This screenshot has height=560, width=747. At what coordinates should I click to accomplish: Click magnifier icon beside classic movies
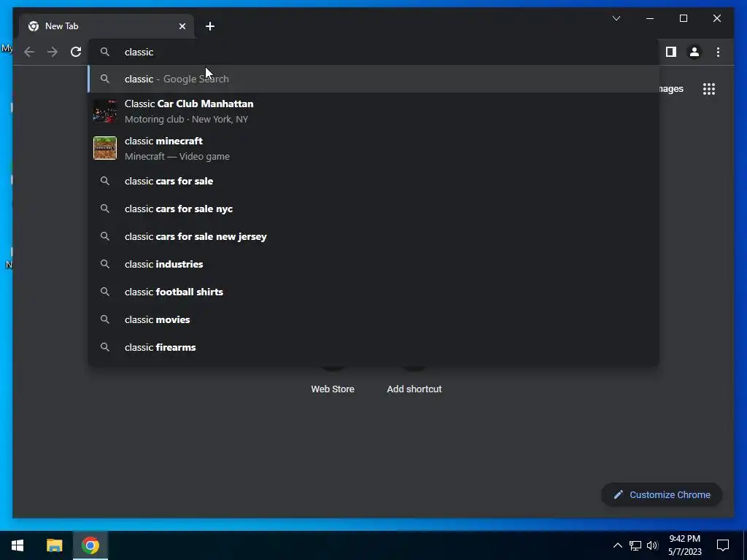coord(105,319)
